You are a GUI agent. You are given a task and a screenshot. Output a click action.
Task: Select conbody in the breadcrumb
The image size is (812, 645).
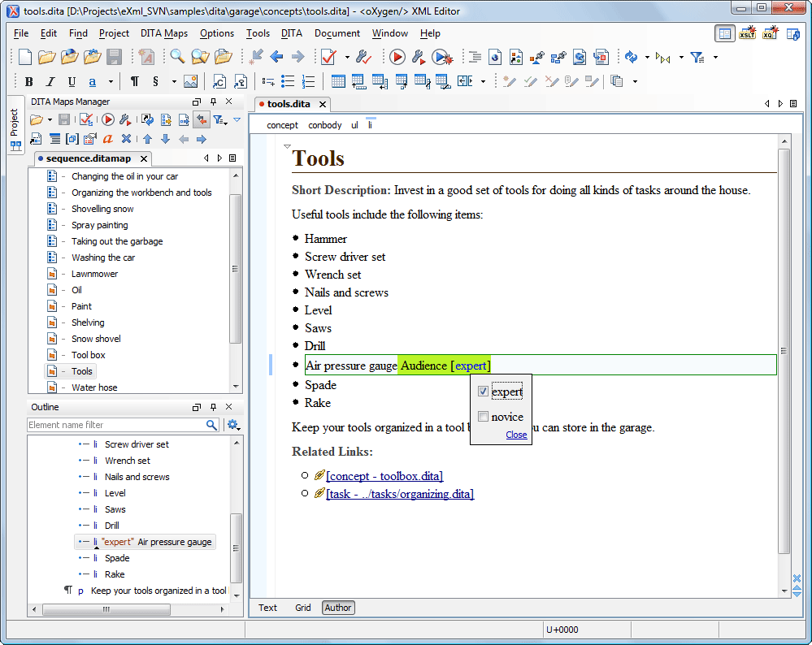point(324,125)
